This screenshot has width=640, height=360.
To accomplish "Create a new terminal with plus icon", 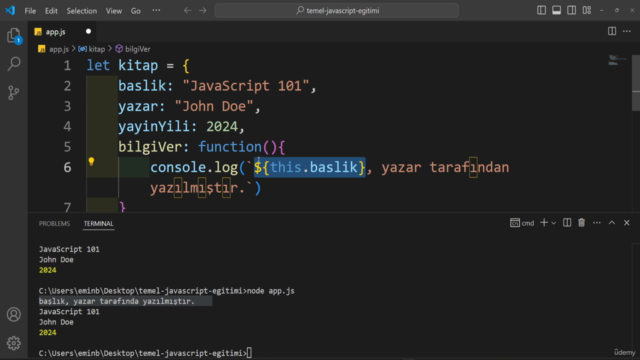I will pyautogui.click(x=544, y=223).
